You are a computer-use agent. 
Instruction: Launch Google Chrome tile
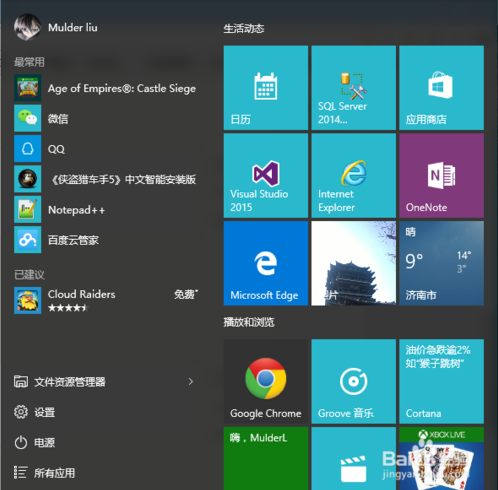[266, 381]
